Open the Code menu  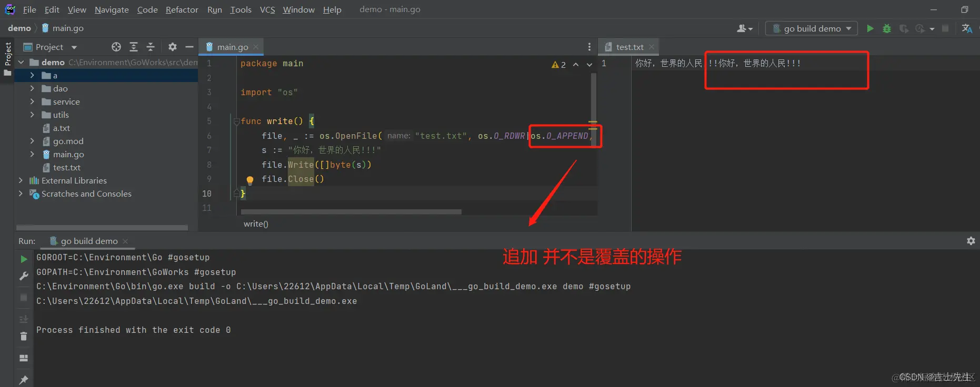point(147,9)
